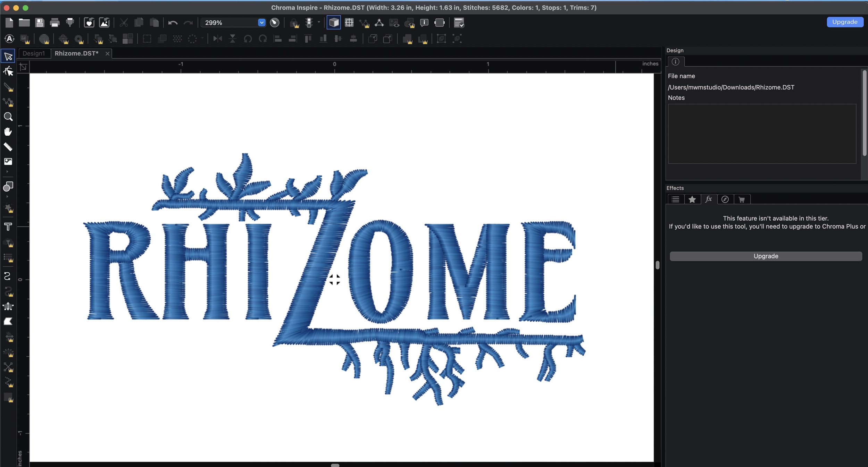868x467 pixels.
Task: Choose the Pan hand tool
Action: tap(8, 131)
